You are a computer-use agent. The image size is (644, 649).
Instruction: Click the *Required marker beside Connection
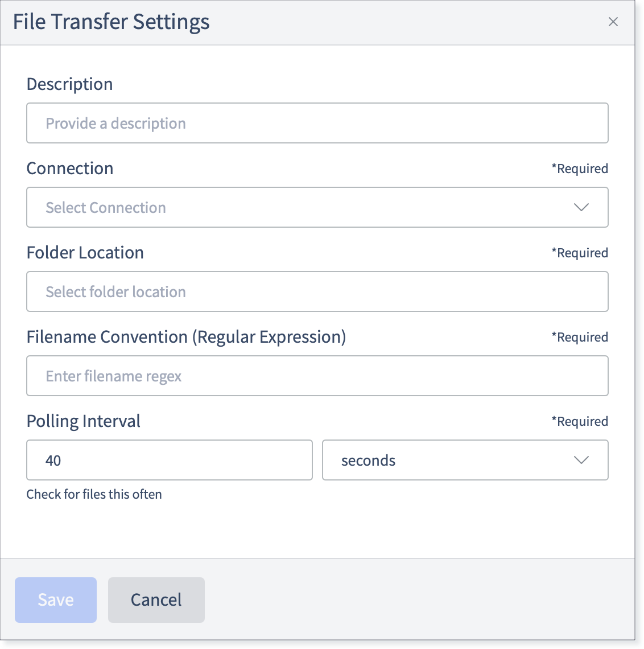(580, 169)
